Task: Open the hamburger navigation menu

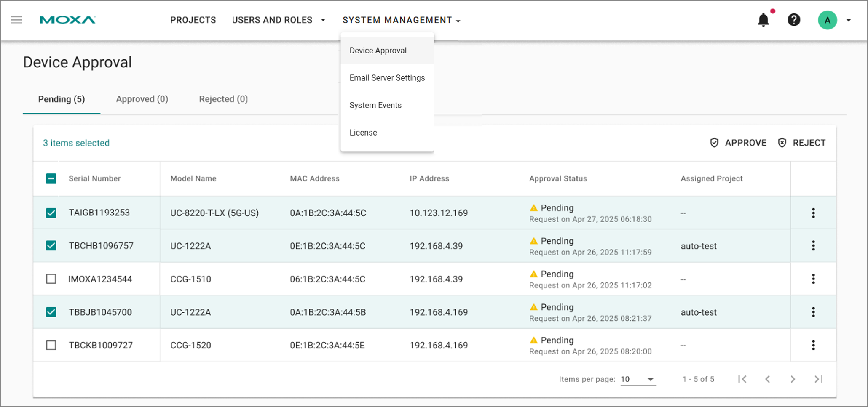Action: [x=16, y=20]
